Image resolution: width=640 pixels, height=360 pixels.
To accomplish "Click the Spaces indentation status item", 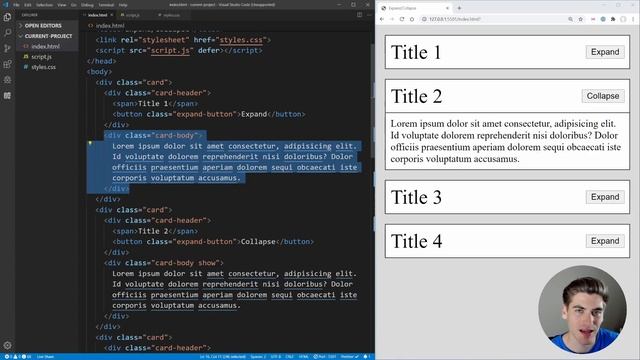I will [x=258, y=357].
